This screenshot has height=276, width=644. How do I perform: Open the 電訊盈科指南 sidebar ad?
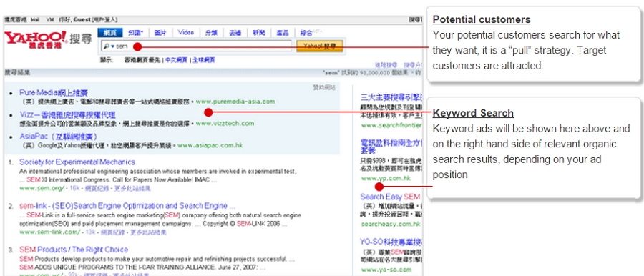tap(391, 146)
